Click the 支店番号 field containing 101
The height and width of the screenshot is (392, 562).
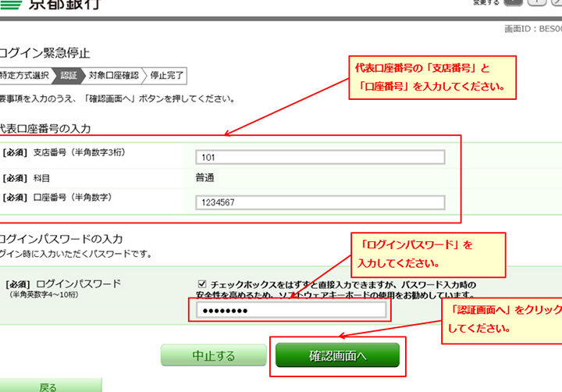(320, 158)
